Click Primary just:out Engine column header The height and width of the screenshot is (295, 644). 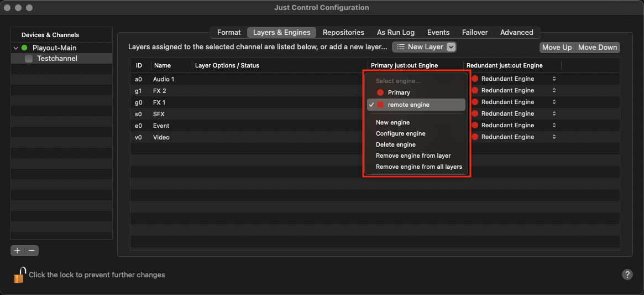416,65
